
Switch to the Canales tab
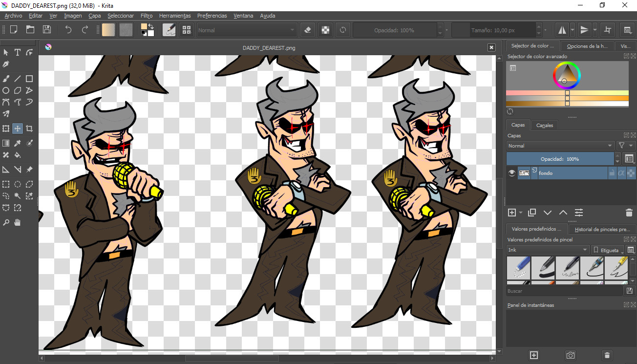point(544,125)
